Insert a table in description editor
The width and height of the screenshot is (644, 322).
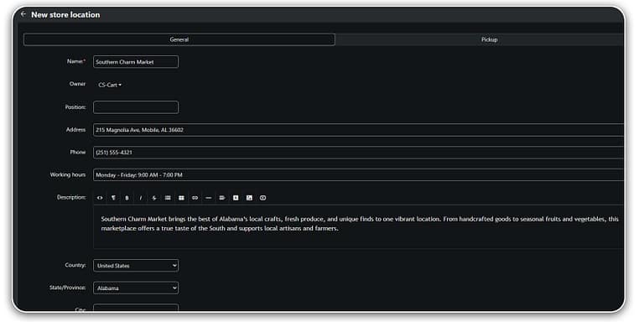181,198
